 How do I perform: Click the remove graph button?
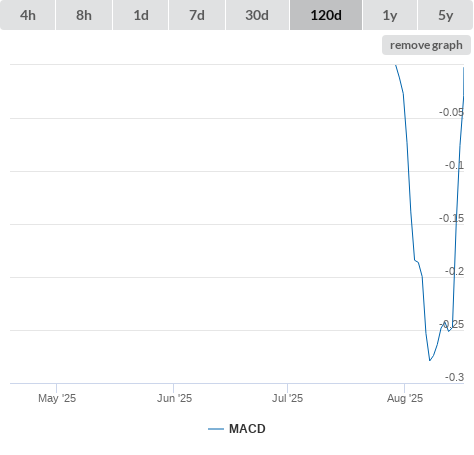point(426,45)
